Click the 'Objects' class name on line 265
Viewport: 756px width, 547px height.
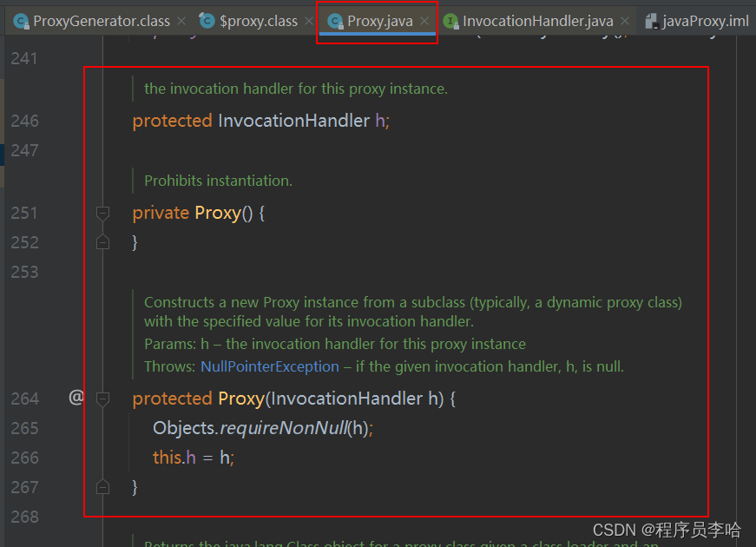tap(183, 428)
